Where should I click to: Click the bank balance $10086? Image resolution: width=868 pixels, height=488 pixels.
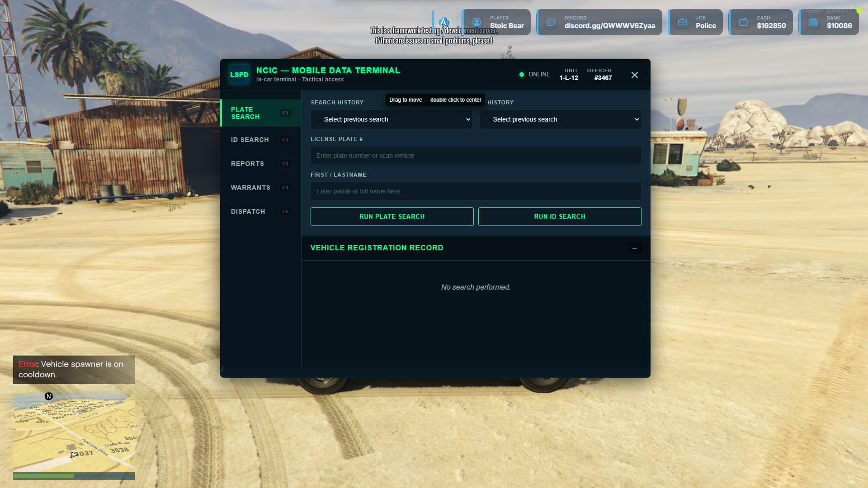[x=839, y=26]
